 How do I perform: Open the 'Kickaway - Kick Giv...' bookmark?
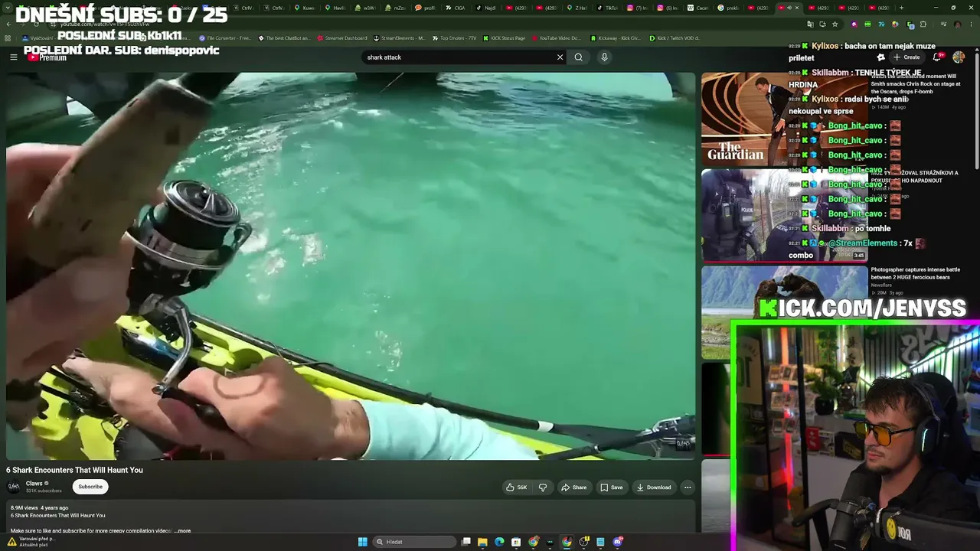pyautogui.click(x=616, y=37)
